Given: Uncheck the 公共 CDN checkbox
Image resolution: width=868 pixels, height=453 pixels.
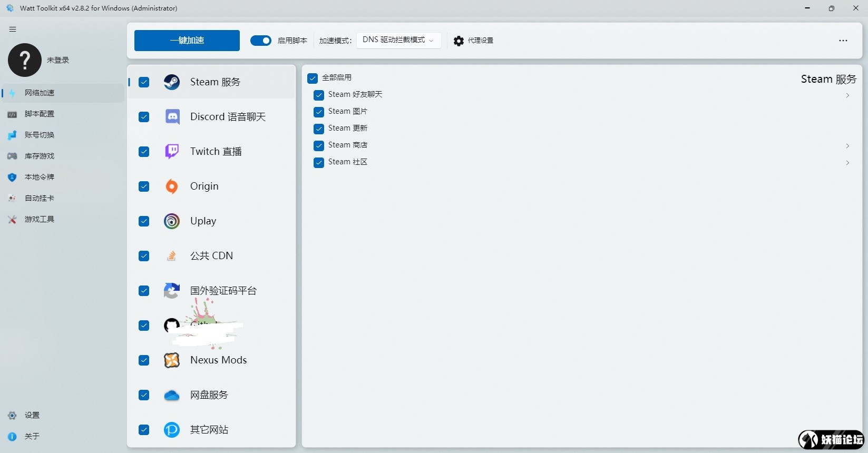Looking at the screenshot, I should click(x=144, y=256).
